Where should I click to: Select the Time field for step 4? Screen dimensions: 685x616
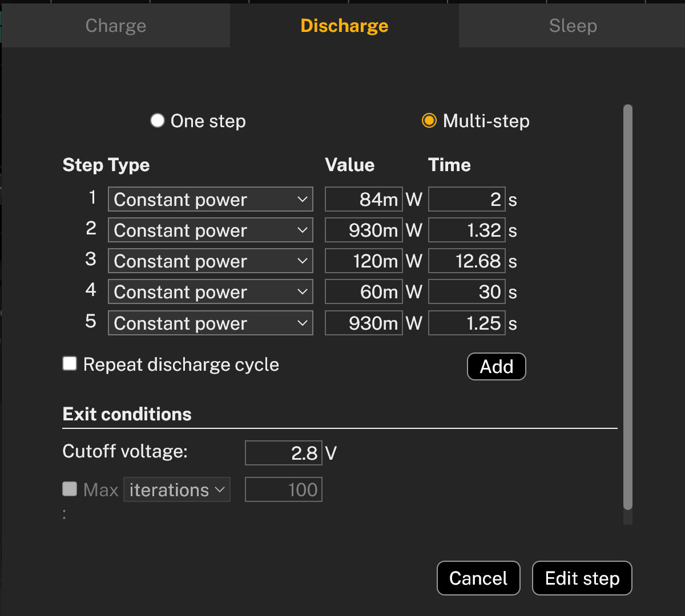pos(466,291)
